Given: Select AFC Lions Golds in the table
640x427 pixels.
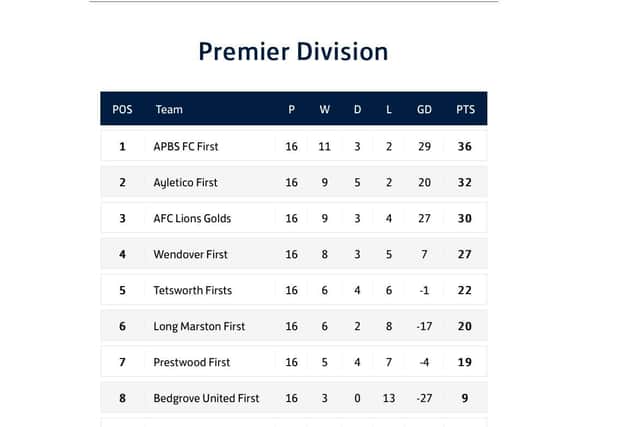Looking at the screenshot, I should 192,218.
